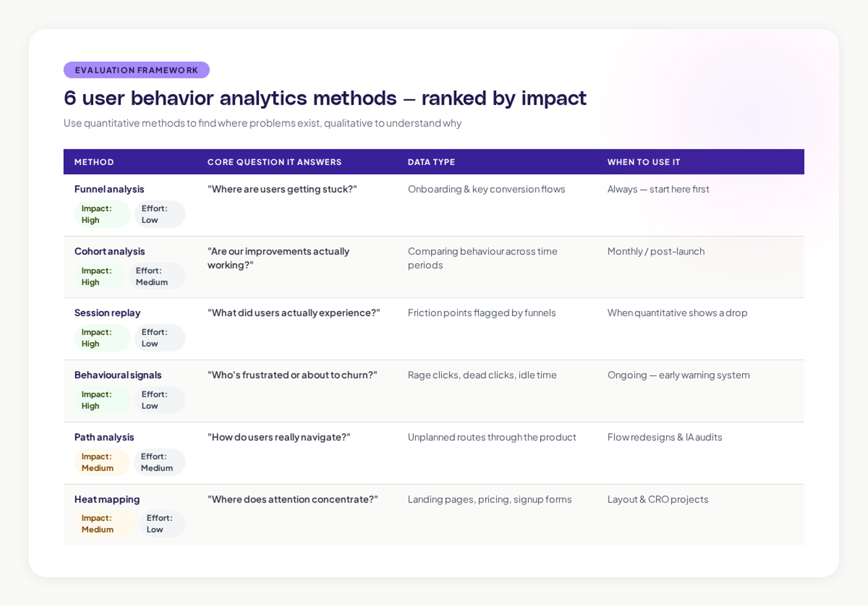Select the Funnel analysis method name
This screenshot has width=868, height=606.
tap(109, 189)
